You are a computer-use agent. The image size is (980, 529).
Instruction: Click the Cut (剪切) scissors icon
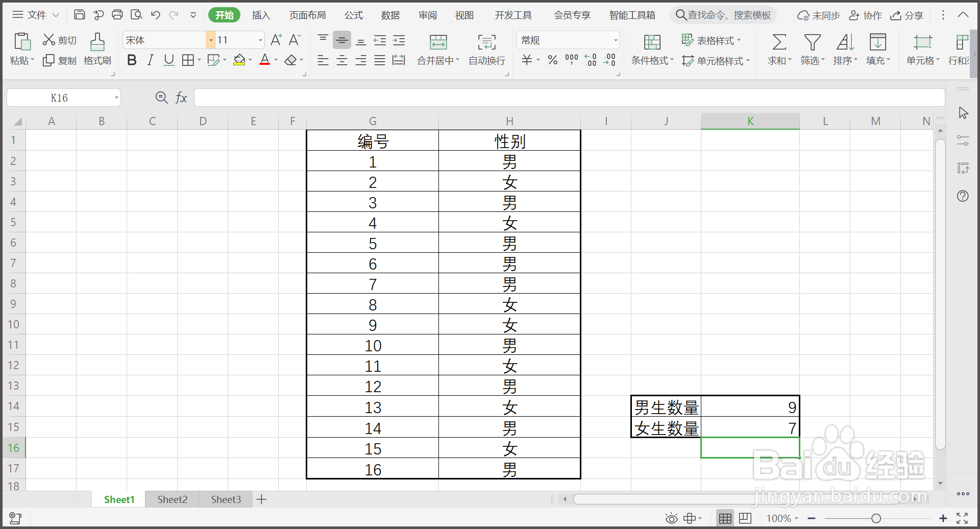tap(49, 39)
